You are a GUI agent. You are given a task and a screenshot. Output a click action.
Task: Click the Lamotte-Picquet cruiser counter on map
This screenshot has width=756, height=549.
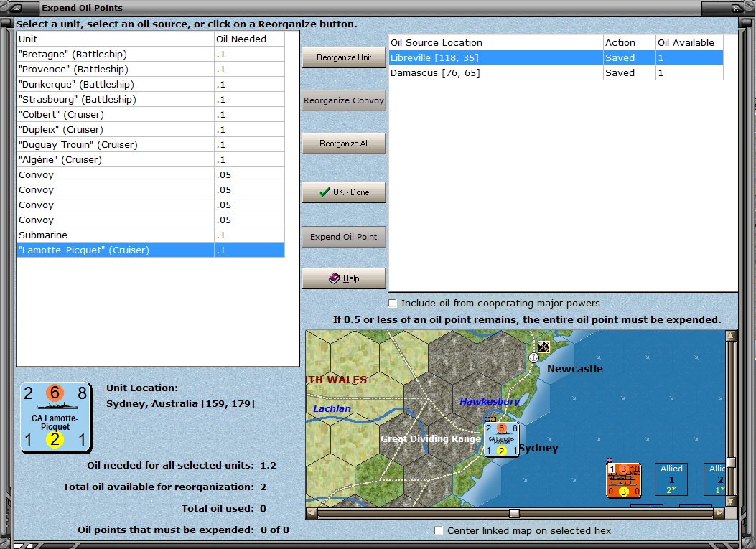501,439
